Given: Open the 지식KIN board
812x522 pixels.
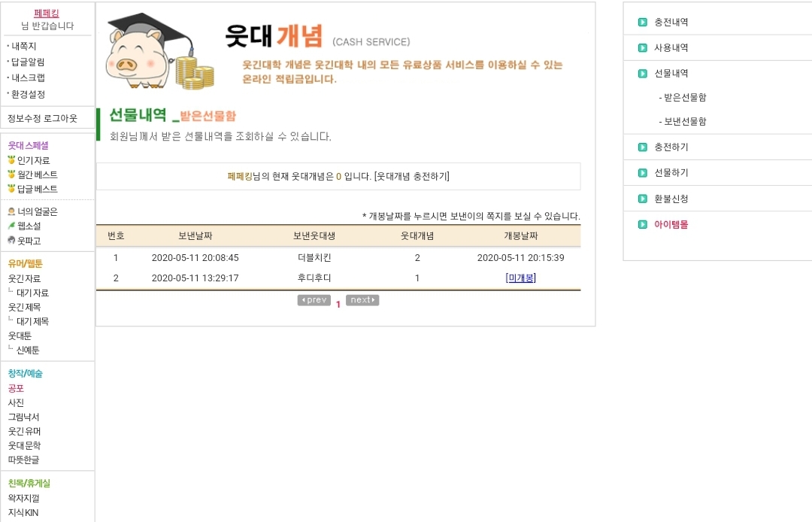Looking at the screenshot, I should point(23,513).
